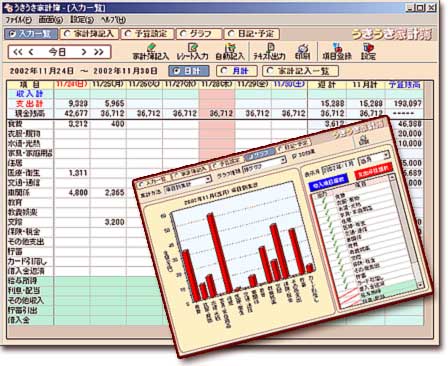
Task: Click the item list scrollbar in the graph window
Action: 406,230
